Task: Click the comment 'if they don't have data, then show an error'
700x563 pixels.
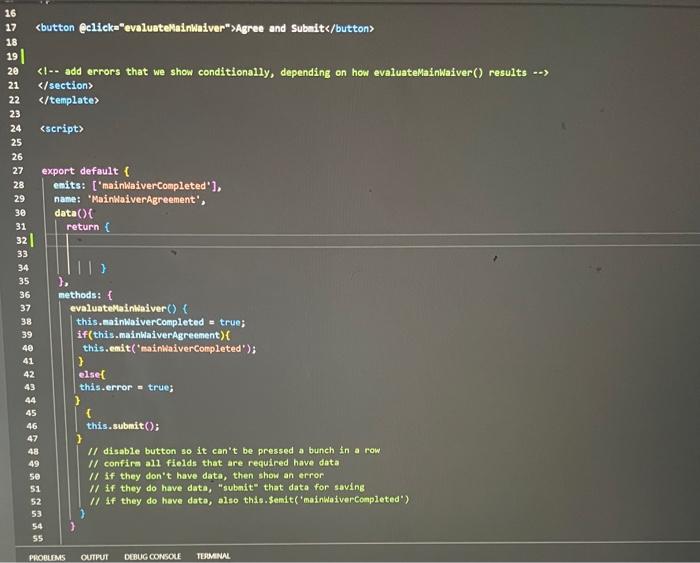Action: 206,475
